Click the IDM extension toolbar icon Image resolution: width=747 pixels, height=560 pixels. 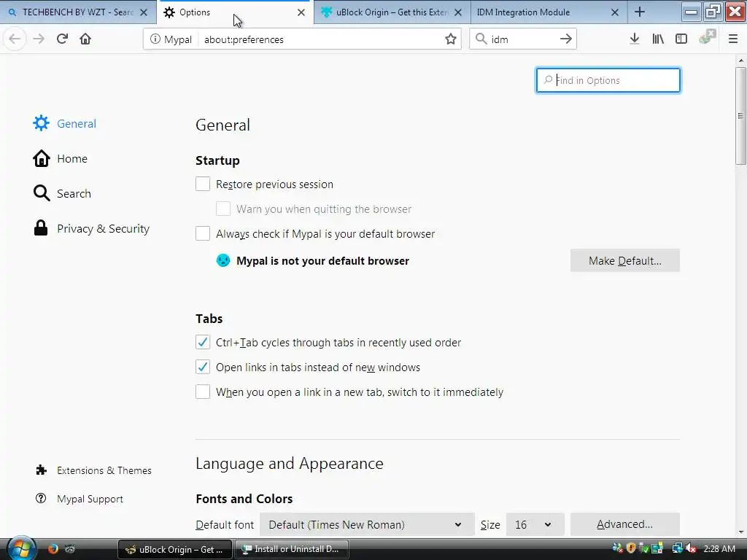pos(708,37)
